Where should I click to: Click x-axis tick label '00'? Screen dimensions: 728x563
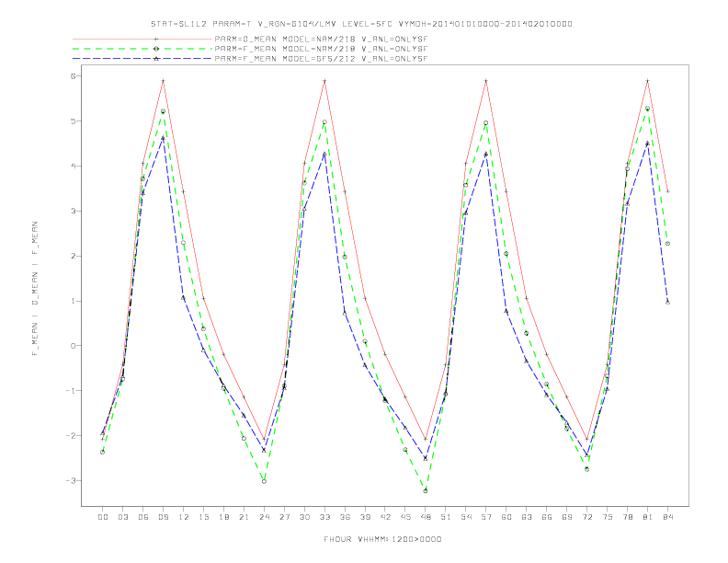[x=103, y=517]
